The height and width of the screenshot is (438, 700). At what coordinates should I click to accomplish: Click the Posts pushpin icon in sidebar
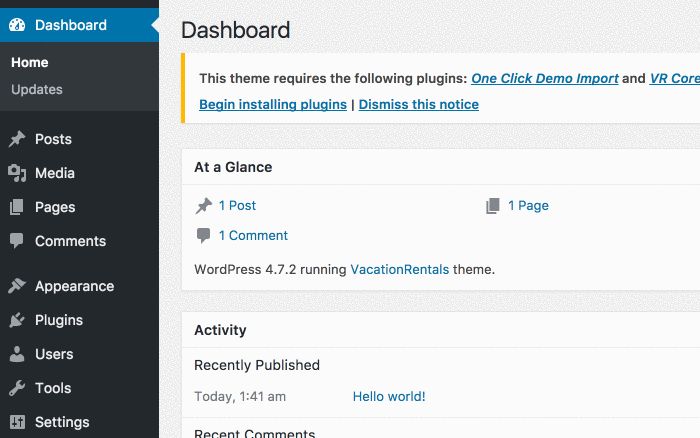tap(17, 139)
